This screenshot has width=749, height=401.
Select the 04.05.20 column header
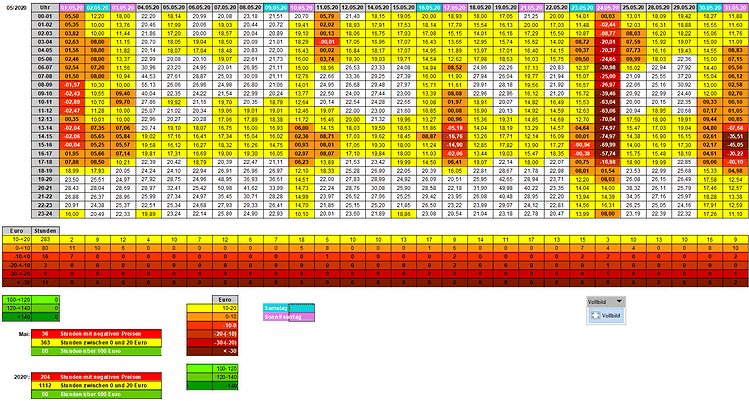[x=149, y=7]
